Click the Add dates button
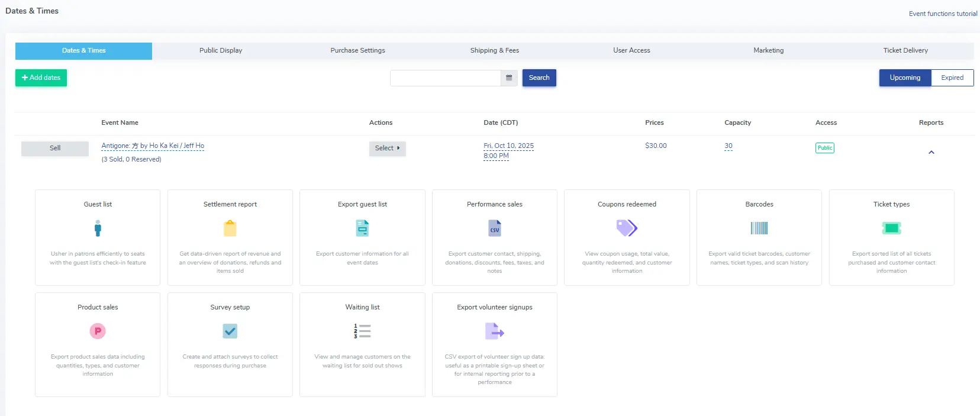 (x=41, y=78)
